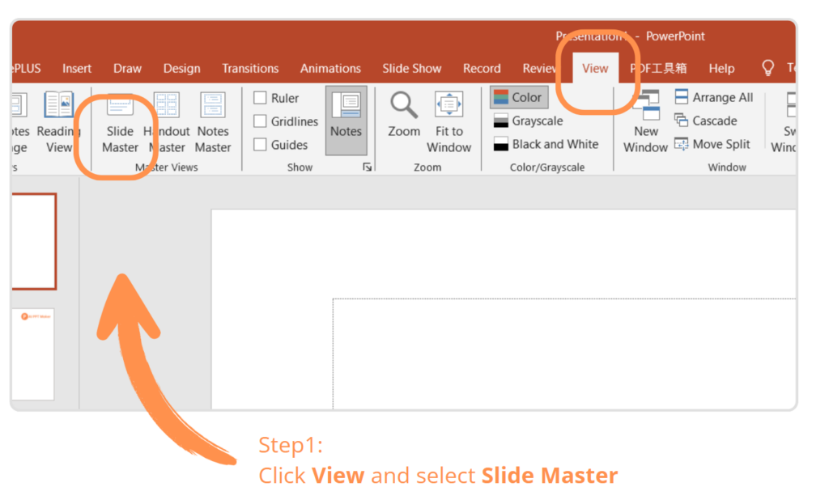Enable the Guides checkbox
Screen dimensions: 829x504
(261, 145)
